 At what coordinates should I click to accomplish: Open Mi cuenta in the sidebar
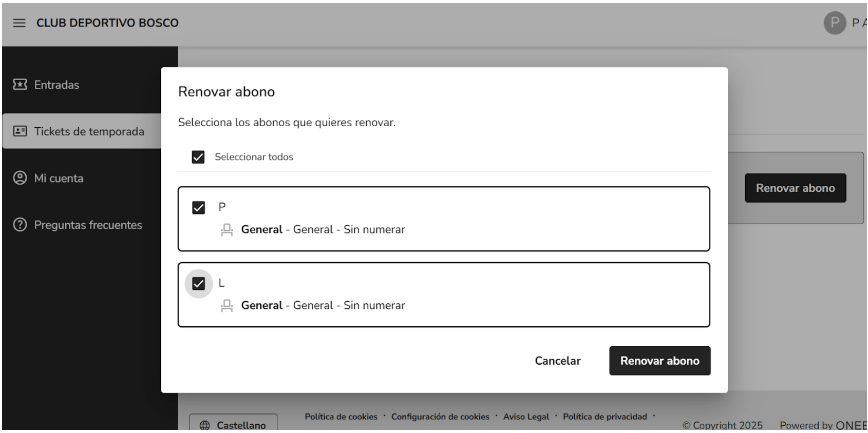click(59, 178)
